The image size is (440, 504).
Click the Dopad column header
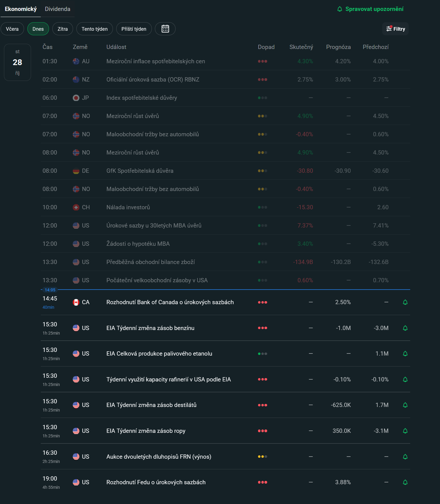[266, 47]
